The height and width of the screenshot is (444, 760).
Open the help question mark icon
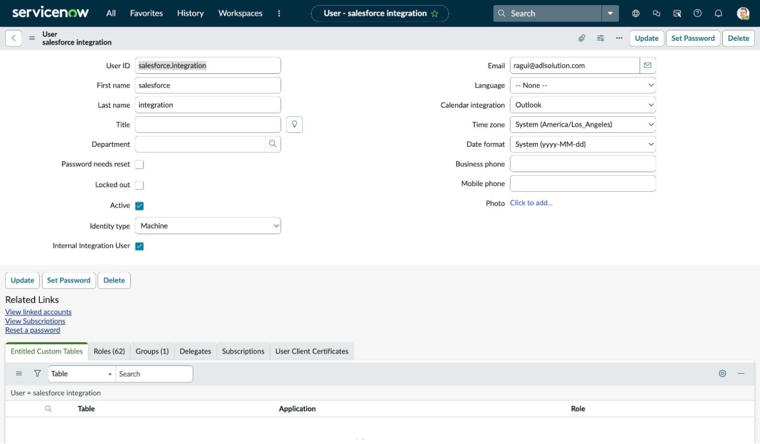[x=697, y=14]
